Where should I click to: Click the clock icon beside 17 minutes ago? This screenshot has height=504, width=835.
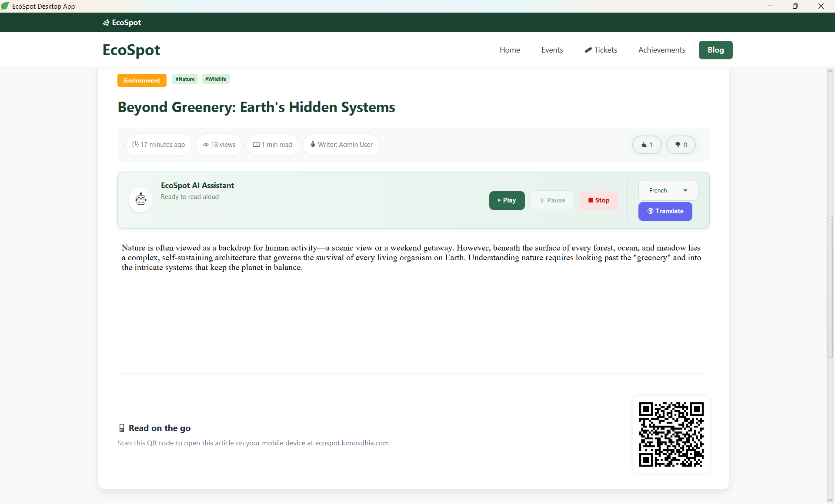tap(135, 145)
